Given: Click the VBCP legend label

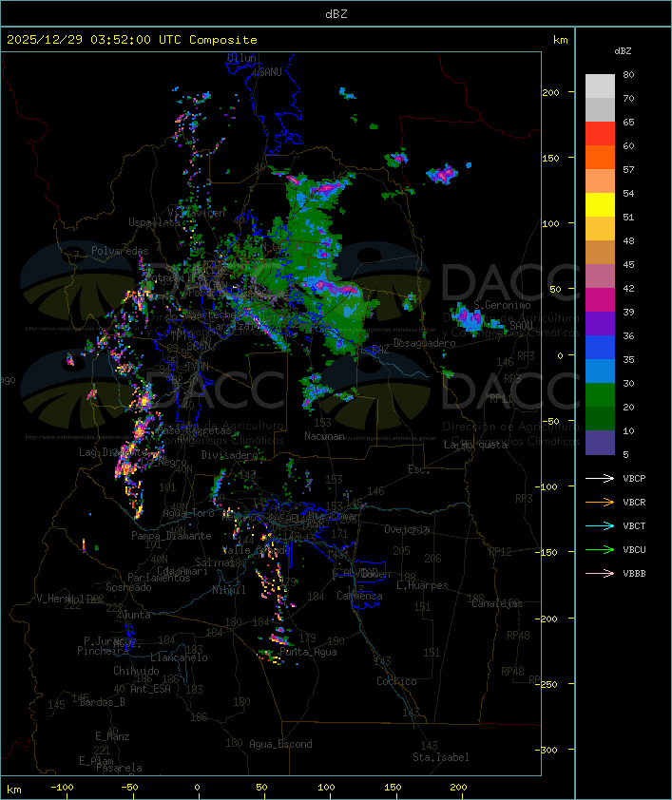Looking at the screenshot, I should coord(634,478).
